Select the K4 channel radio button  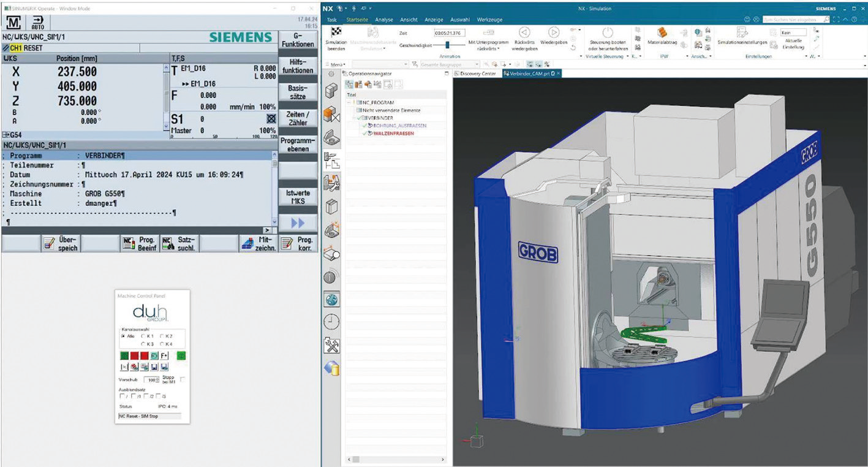point(162,344)
